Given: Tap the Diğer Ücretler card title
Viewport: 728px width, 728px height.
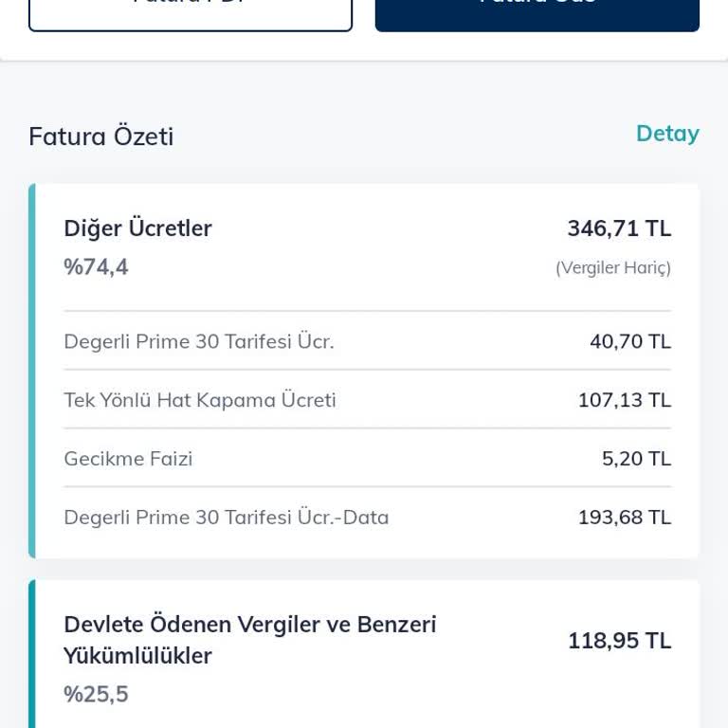Looking at the screenshot, I should (137, 228).
